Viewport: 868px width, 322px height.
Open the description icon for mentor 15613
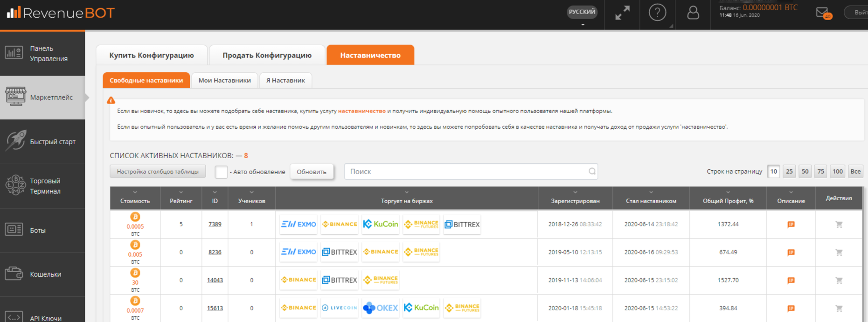[x=791, y=308]
